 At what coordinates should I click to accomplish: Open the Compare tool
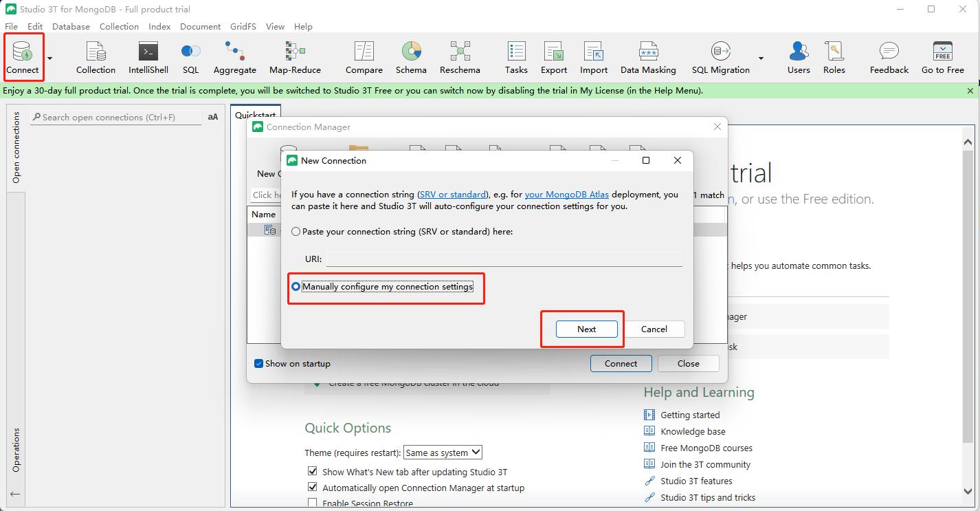point(364,57)
